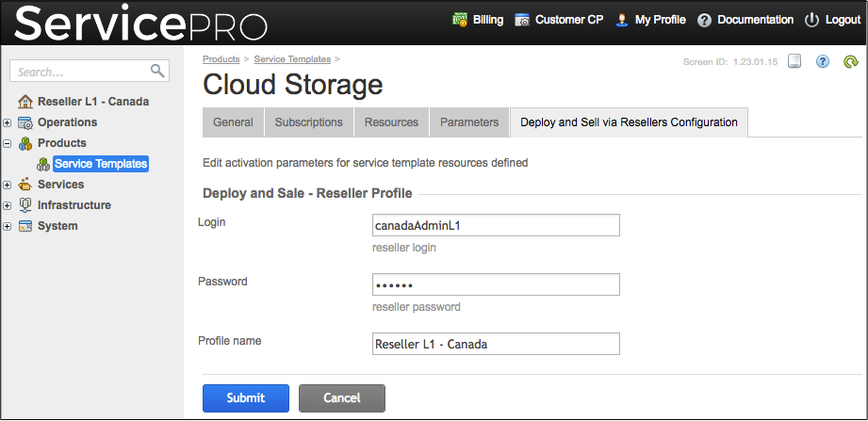Click the blue help question mark icon
This screenshot has width=868, height=421.
point(822,62)
